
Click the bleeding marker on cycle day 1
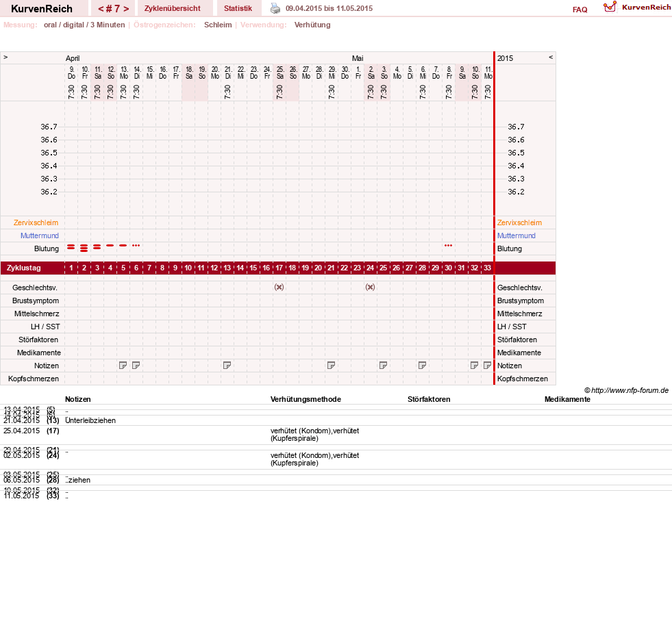point(71,247)
